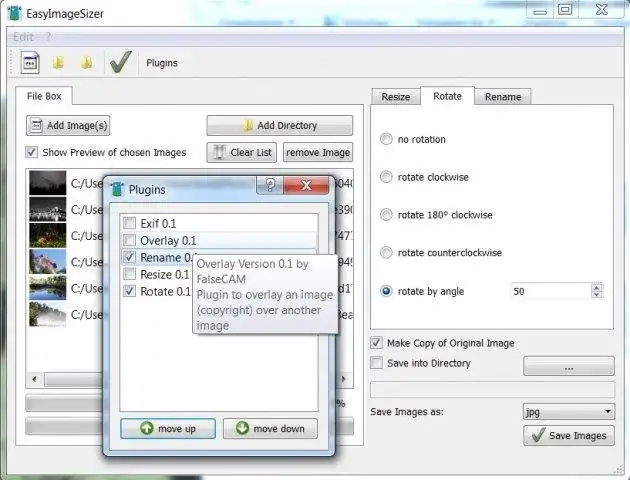Click the file list scroll left arrow
Screen dimensions: 630x480
pyautogui.click(x=35, y=379)
